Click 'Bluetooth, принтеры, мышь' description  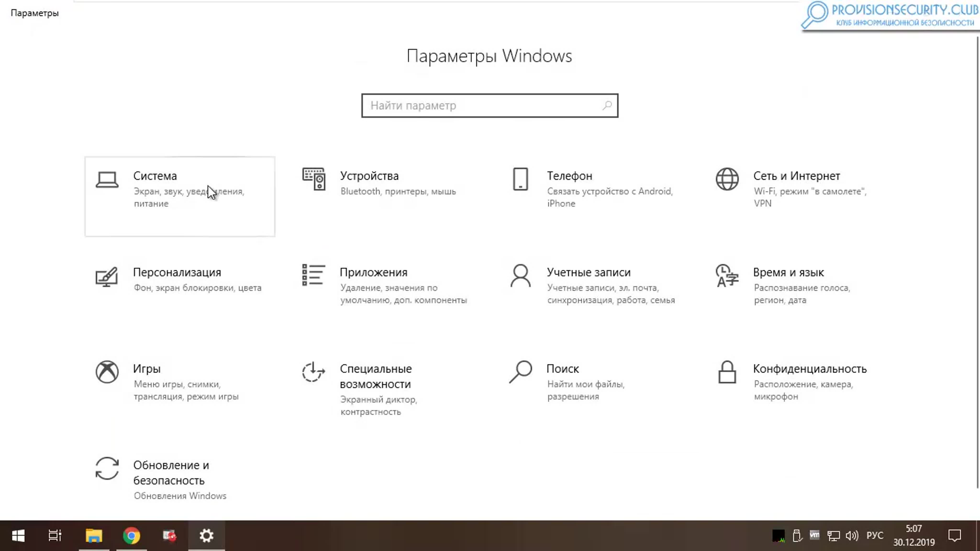(x=398, y=191)
